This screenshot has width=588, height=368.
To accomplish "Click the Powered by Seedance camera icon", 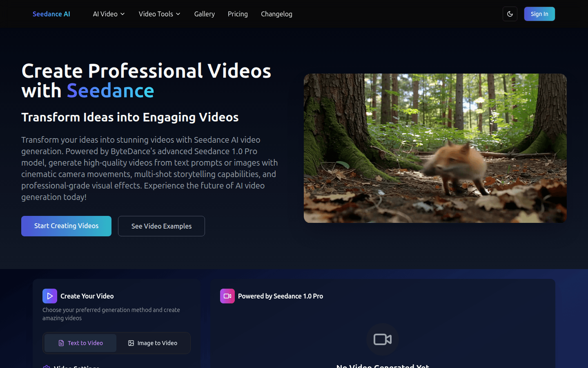I will click(x=227, y=296).
